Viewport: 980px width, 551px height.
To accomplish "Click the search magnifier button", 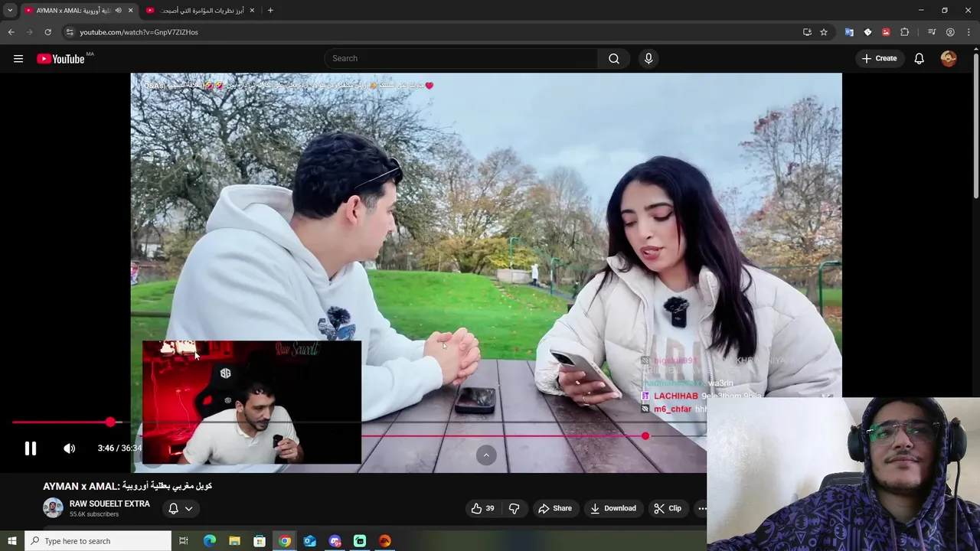I will pyautogui.click(x=614, y=59).
